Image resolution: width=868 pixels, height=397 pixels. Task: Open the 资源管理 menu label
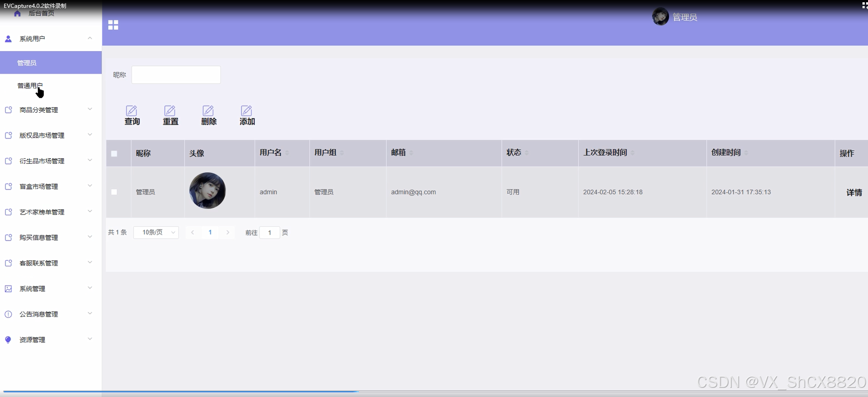pyautogui.click(x=32, y=340)
